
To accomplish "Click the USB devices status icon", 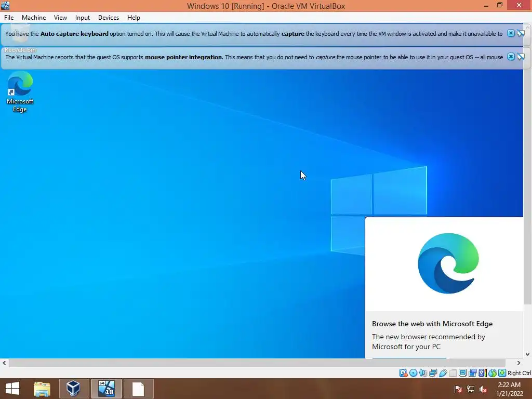I will pos(443,373).
